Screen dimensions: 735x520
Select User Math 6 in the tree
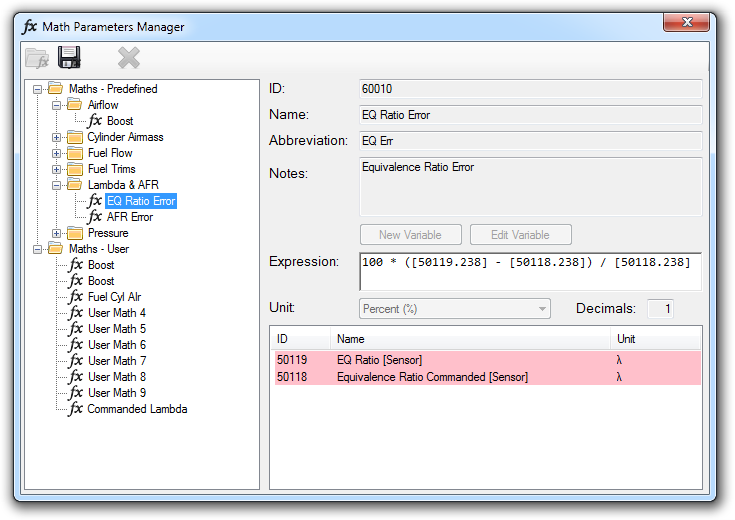[116, 345]
